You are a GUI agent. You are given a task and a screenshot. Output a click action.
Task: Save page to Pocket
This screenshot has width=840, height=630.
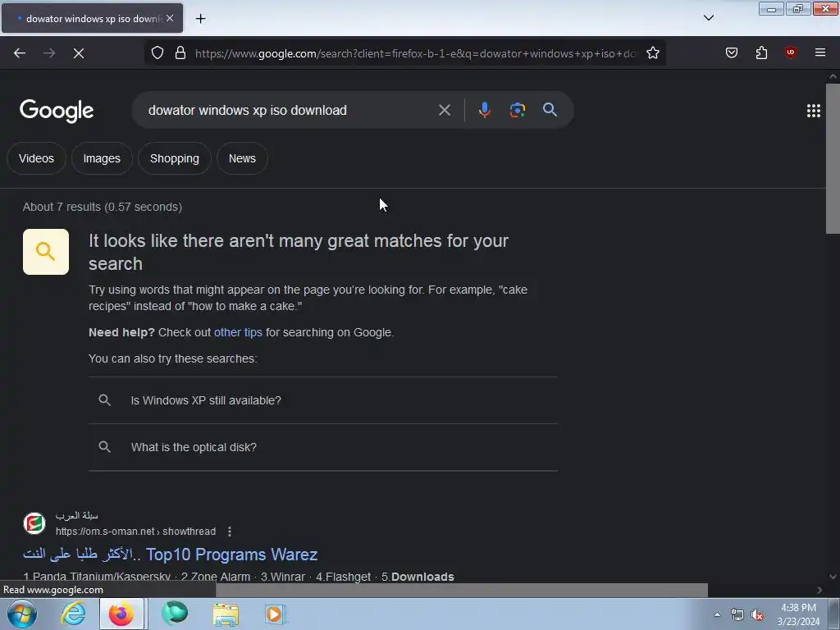731,52
